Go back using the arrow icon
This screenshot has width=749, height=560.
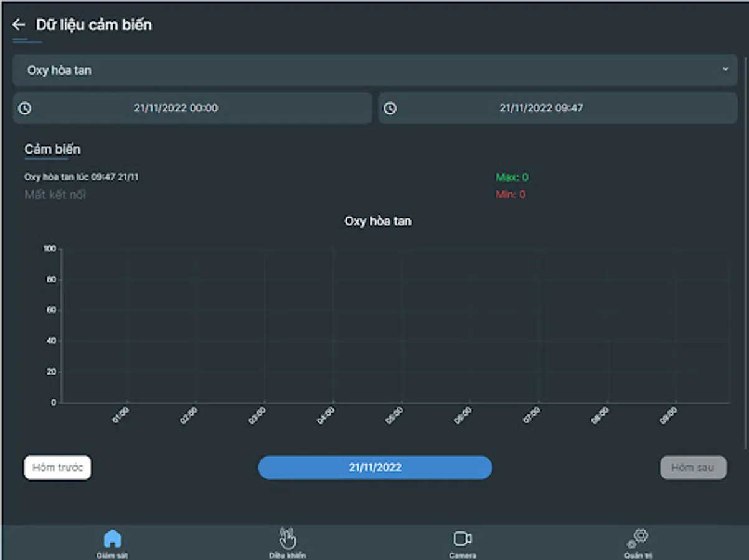tap(19, 25)
